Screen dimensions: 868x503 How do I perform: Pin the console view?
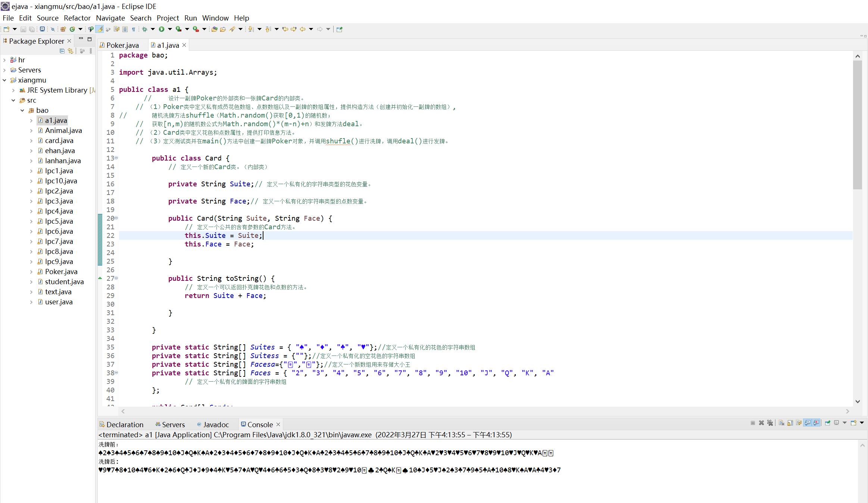pyautogui.click(x=827, y=423)
